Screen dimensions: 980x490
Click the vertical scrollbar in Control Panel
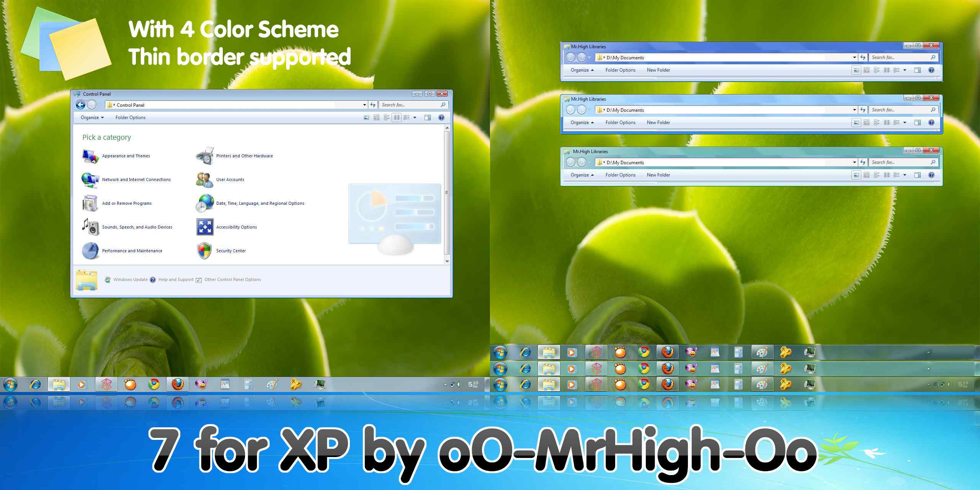(449, 194)
